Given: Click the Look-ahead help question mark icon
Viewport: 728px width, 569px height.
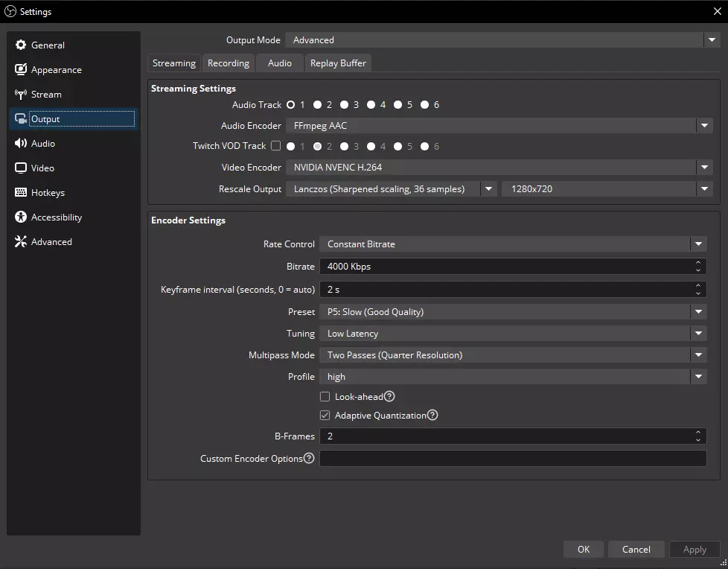Looking at the screenshot, I should point(389,397).
